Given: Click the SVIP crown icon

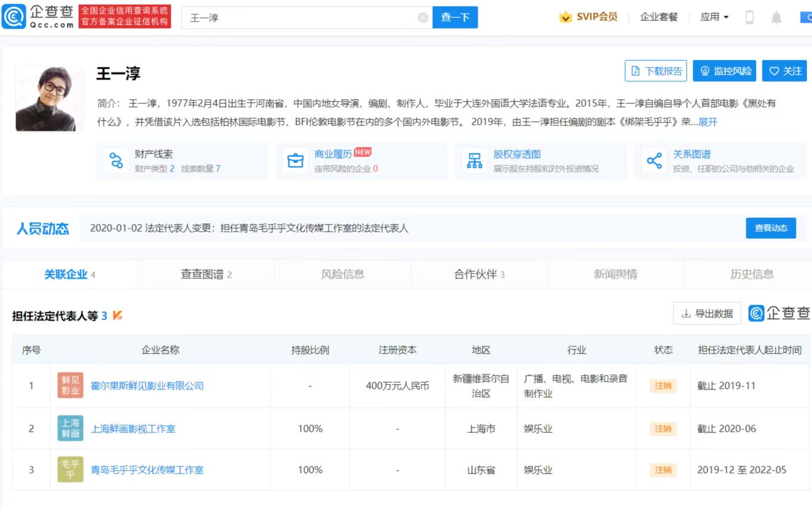Looking at the screenshot, I should coord(565,17).
